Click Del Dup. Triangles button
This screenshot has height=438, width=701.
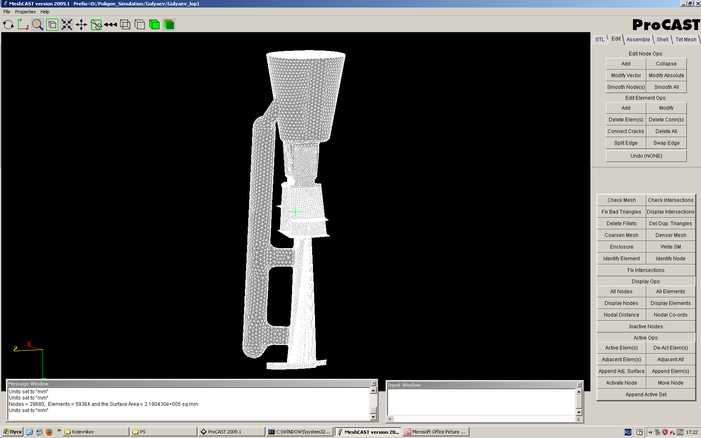671,223
